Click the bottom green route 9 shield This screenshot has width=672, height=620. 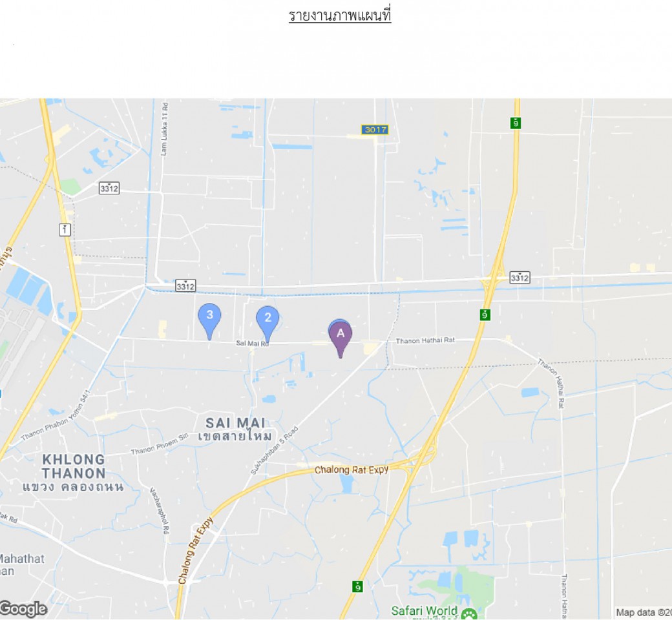coord(357,586)
